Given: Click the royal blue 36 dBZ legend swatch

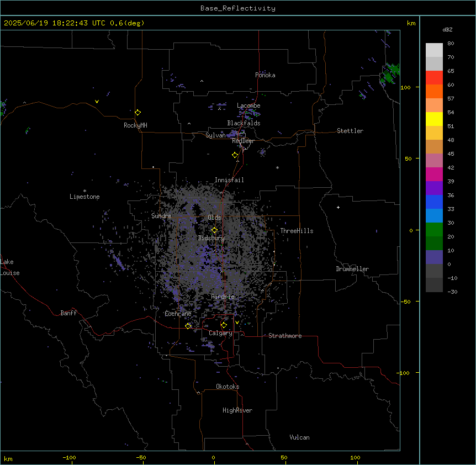Looking at the screenshot, I should click(434, 202).
